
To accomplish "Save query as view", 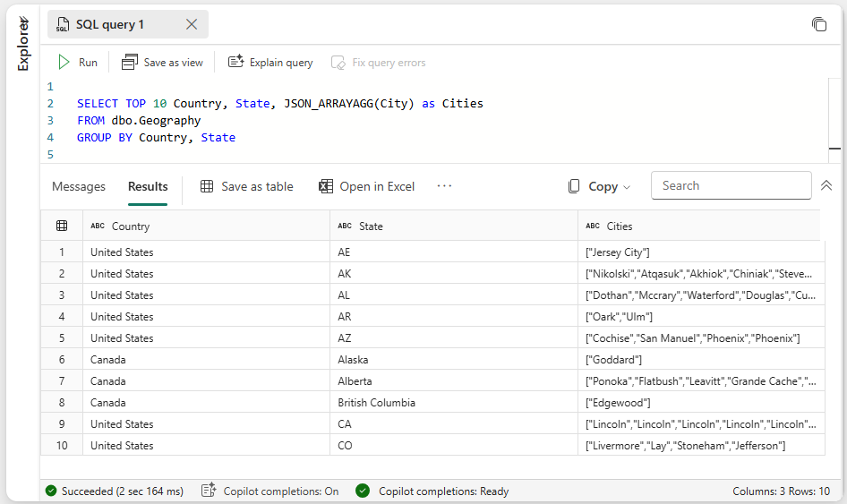I will [163, 63].
